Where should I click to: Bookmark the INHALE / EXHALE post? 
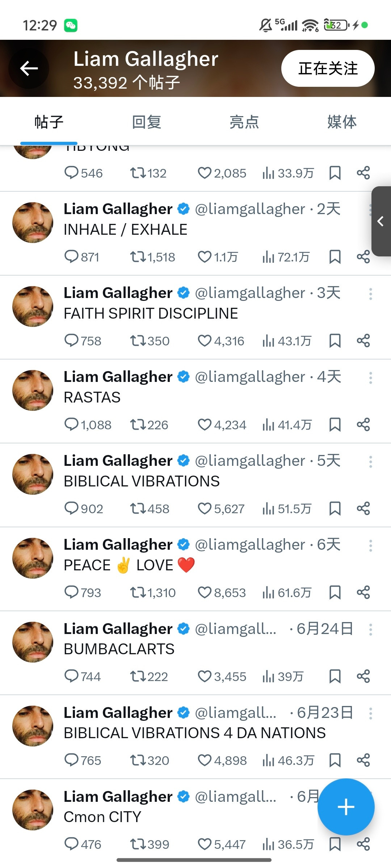point(335,257)
